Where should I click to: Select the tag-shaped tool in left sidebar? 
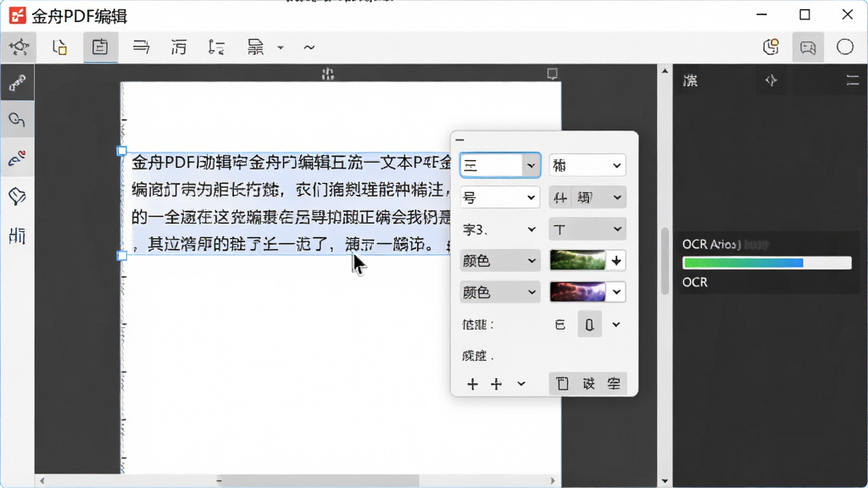click(x=17, y=197)
